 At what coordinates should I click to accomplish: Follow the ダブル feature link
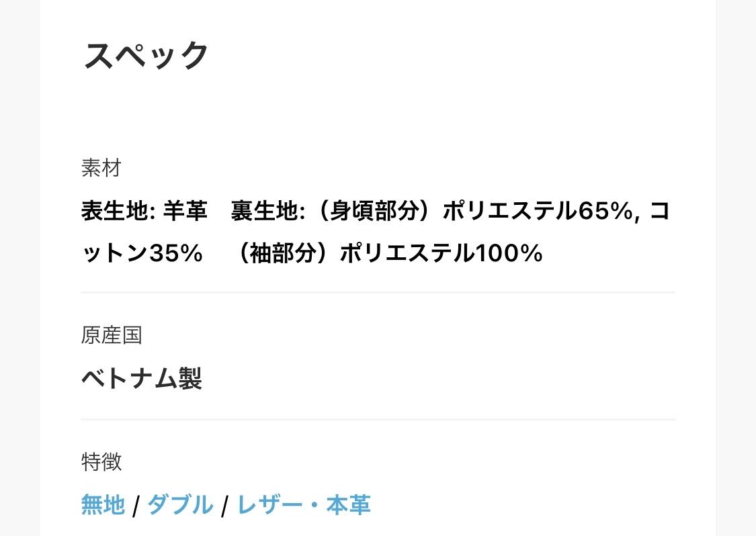[180, 504]
